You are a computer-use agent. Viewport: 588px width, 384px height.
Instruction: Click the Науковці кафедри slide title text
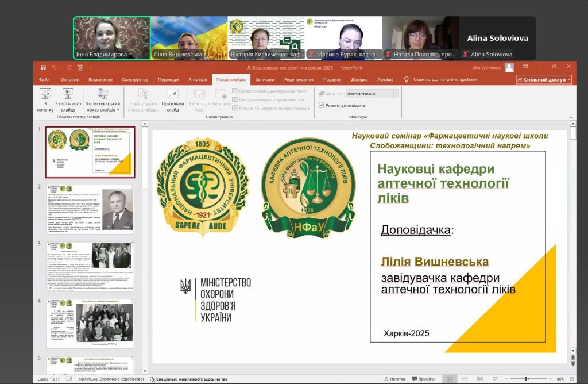pyautogui.click(x=443, y=183)
